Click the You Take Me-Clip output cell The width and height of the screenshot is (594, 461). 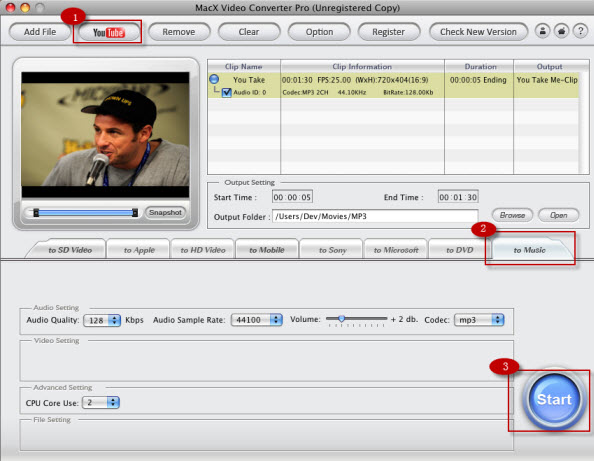[547, 80]
